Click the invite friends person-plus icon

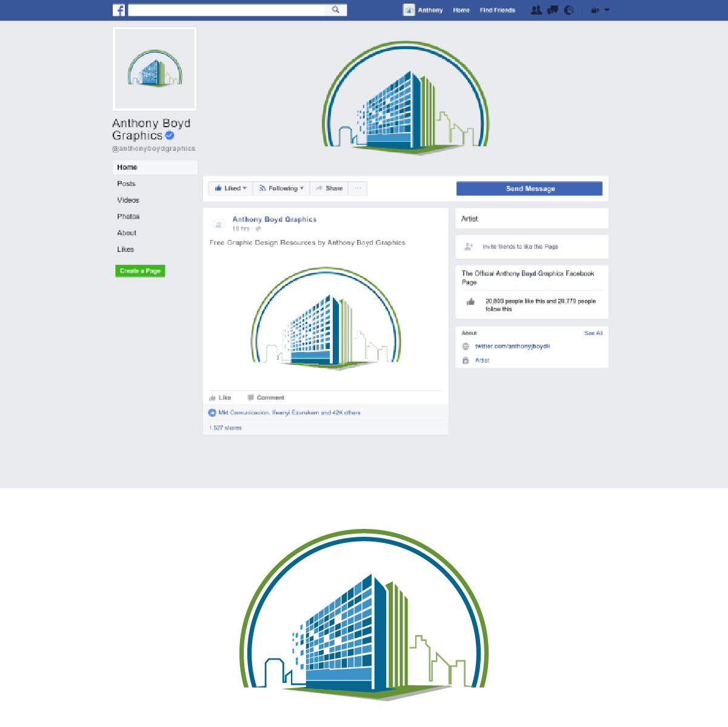[x=469, y=247]
